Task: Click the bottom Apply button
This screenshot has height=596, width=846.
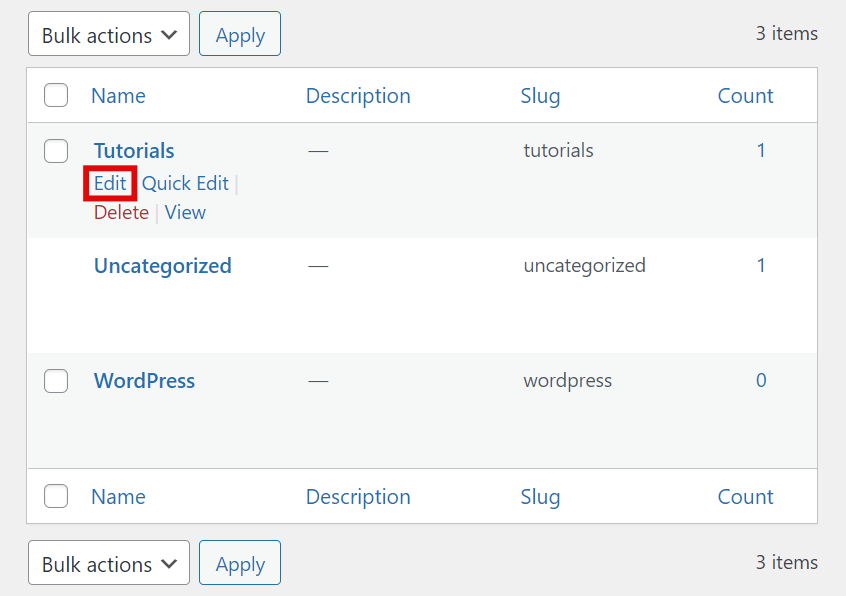Action: click(240, 564)
